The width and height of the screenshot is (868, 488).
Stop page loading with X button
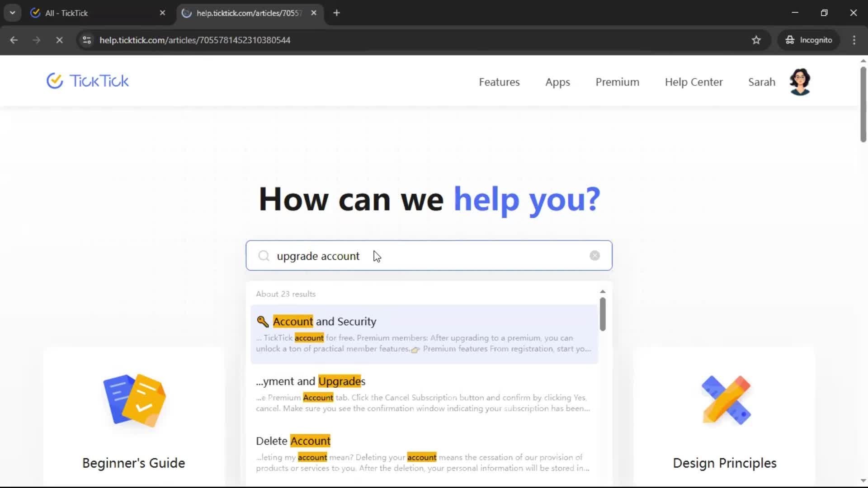pyautogui.click(x=59, y=40)
